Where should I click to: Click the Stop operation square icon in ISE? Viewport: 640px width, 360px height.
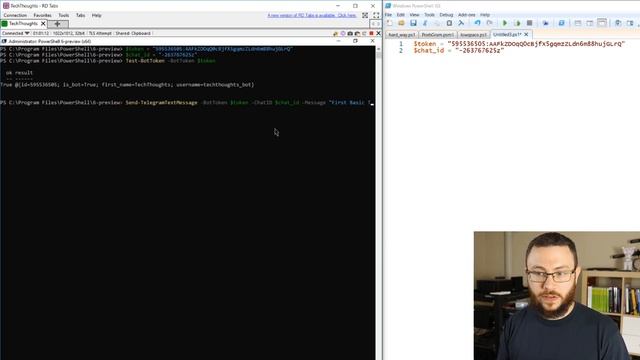point(529,23)
